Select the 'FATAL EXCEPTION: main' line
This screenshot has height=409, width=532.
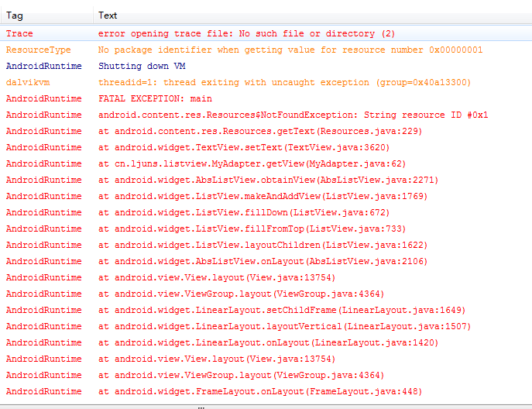[266, 99]
